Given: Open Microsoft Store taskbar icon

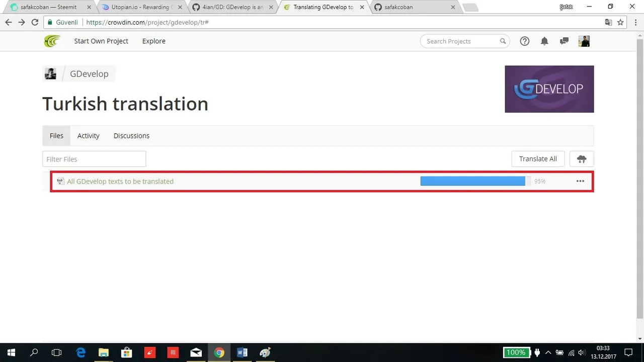Looking at the screenshot, I should (x=126, y=352).
